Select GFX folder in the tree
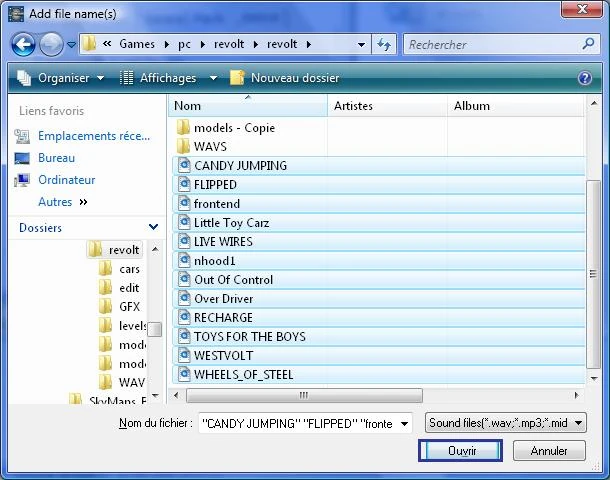Screen dimensions: 610x480 point(119,307)
